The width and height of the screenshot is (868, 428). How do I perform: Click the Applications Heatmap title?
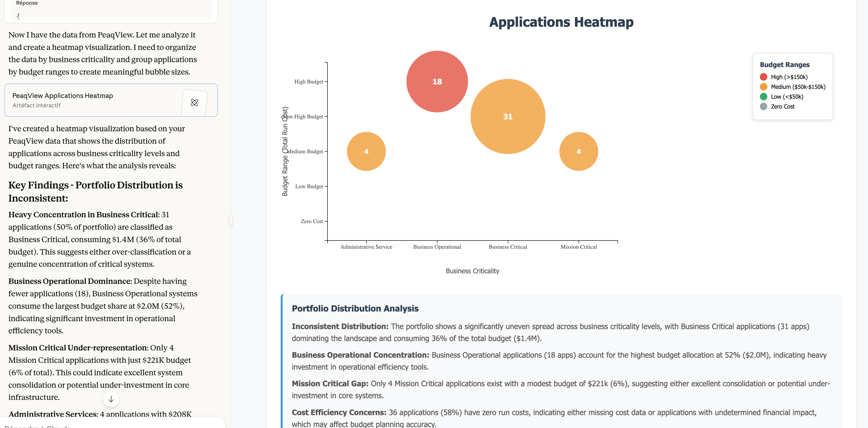[561, 22]
